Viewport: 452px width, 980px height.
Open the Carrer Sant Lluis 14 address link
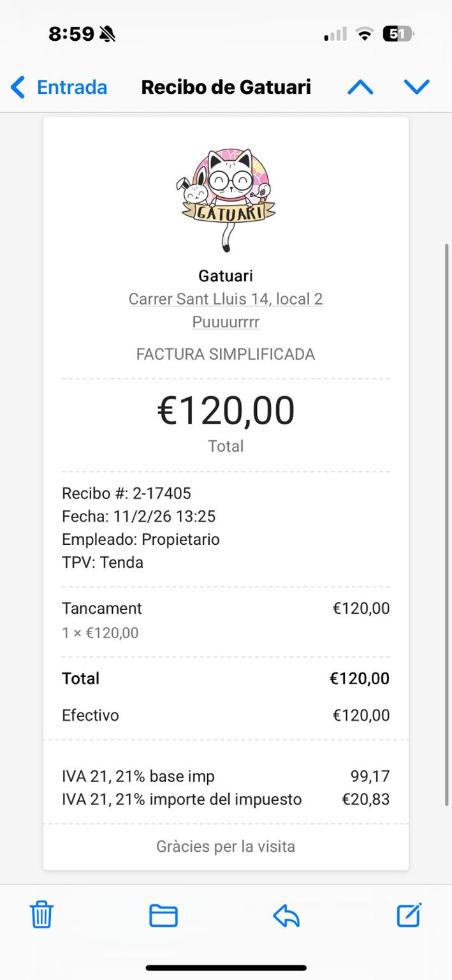[226, 299]
